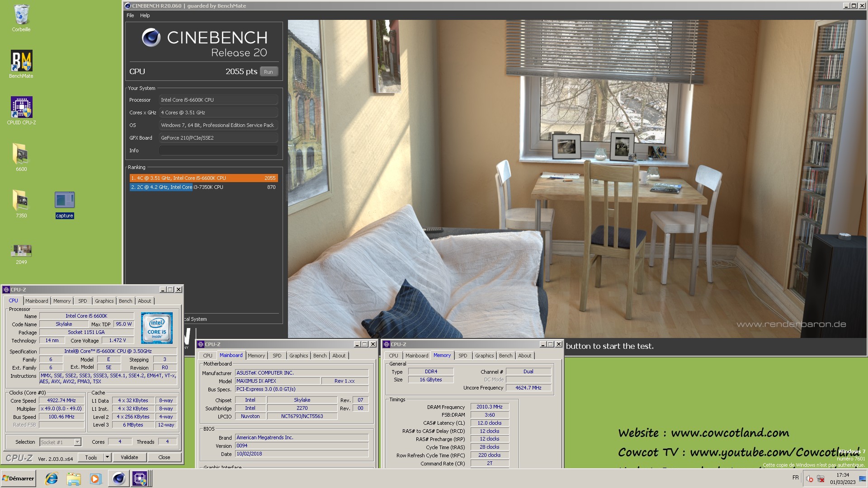Screen dimensions: 868x488
Task: Switch to SPD tab in middle CPU-Z window
Action: coord(277,356)
